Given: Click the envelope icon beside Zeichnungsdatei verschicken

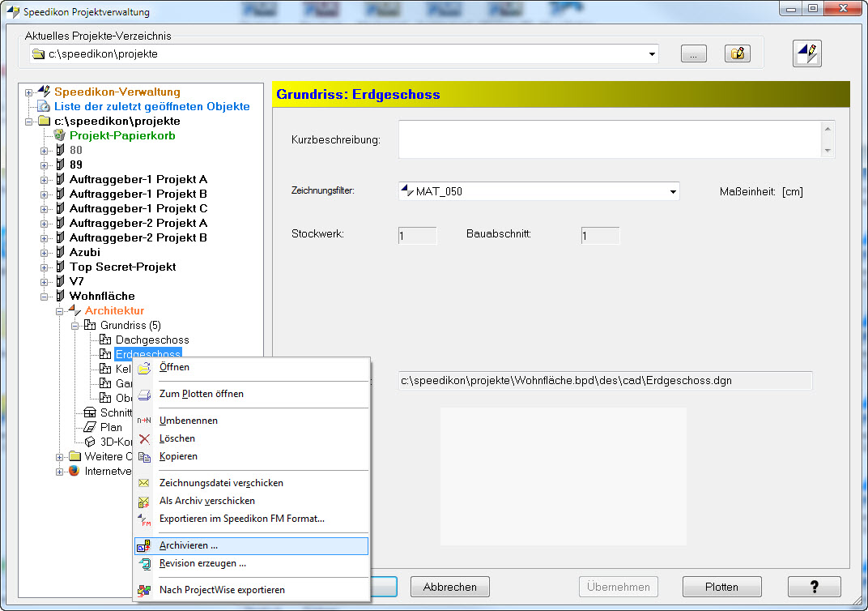Looking at the screenshot, I should pos(144,483).
